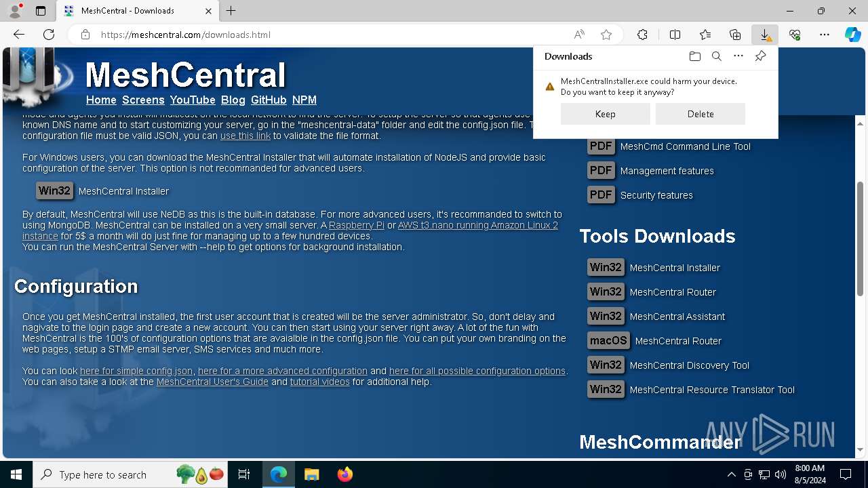Add this page to favorites star
The height and width of the screenshot is (488, 868).
pyautogui.click(x=606, y=35)
